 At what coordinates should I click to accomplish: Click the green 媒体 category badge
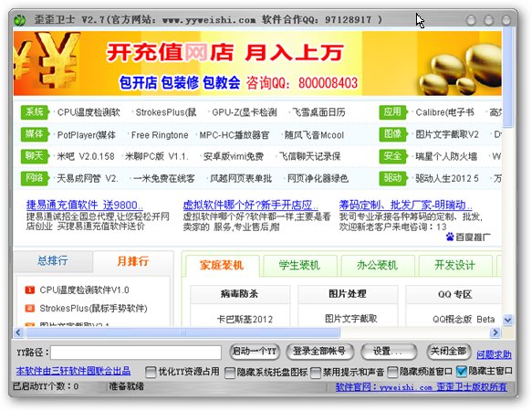(35, 134)
